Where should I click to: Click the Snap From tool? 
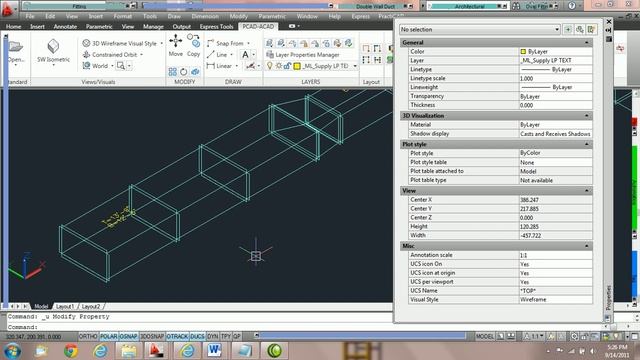[x=224, y=43]
